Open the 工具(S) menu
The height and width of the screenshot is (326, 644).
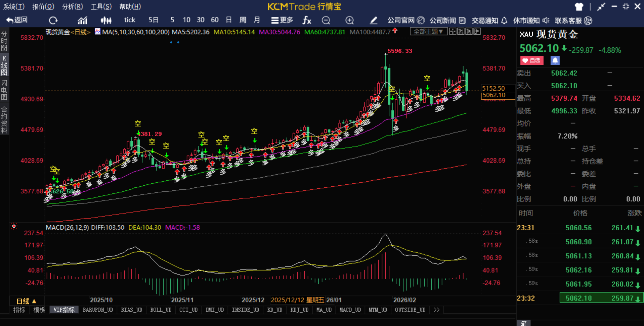click(101, 6)
